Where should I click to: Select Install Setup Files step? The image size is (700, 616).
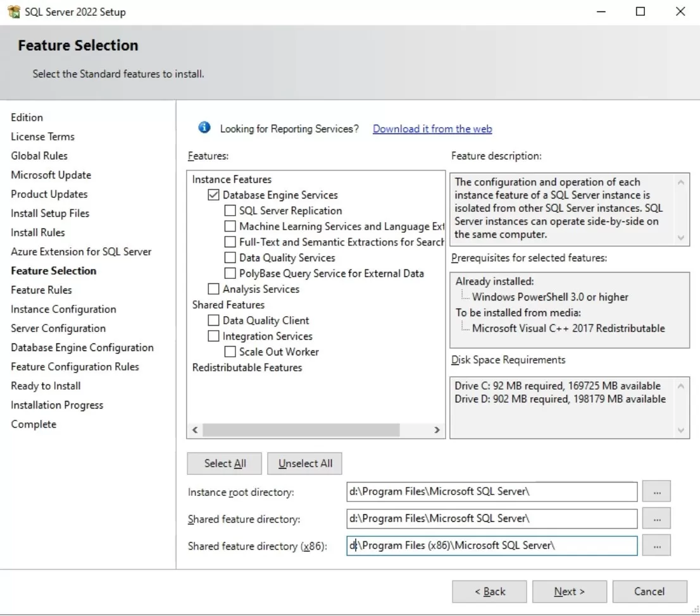click(50, 213)
